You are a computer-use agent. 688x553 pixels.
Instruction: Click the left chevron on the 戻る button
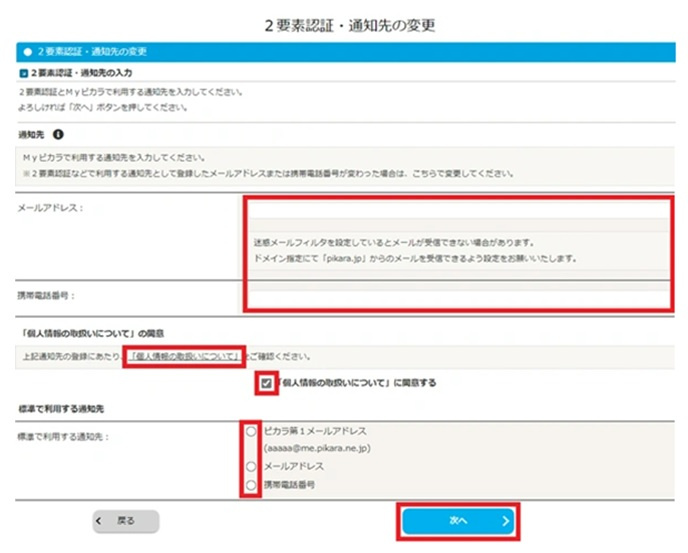(99, 521)
